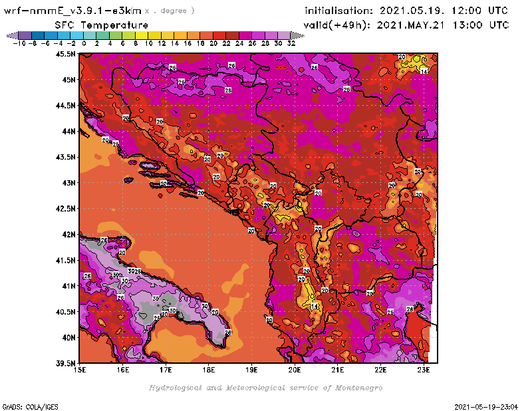The width and height of the screenshot is (532, 411).
Task: Click the 23E longitude label
Action: point(424,370)
